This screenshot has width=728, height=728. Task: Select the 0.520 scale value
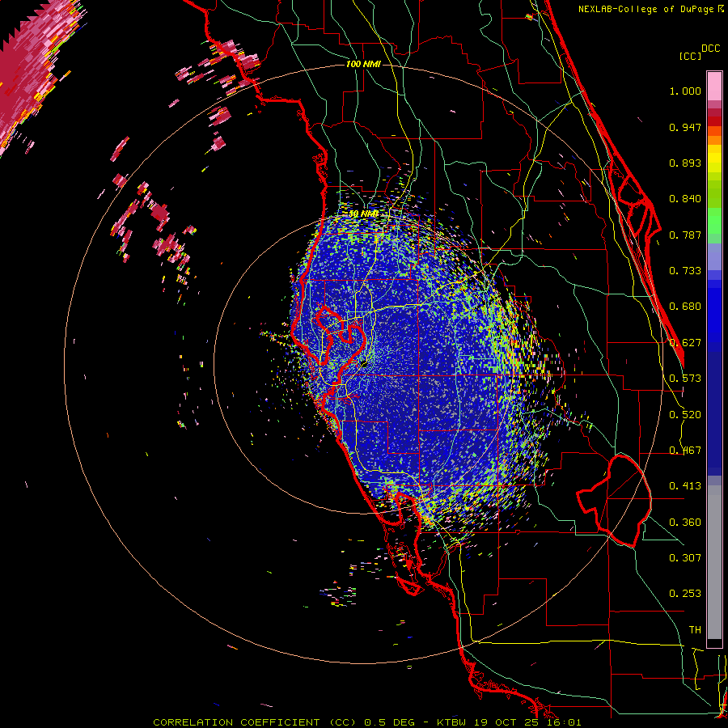685,415
